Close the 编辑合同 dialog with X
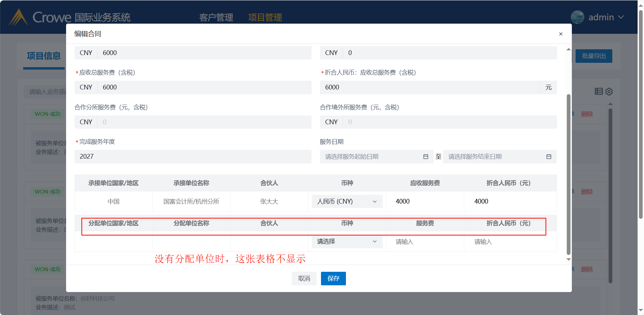The image size is (644, 315). point(561,34)
